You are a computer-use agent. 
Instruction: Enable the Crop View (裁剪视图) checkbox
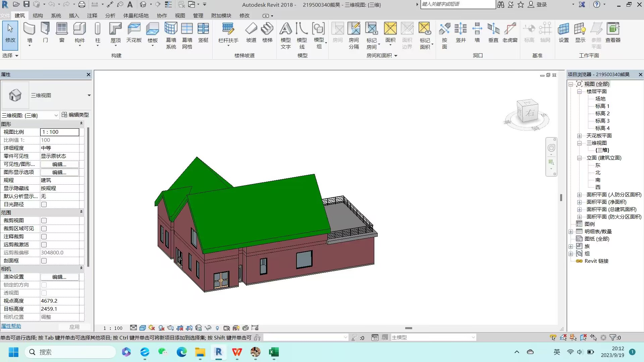click(44, 221)
